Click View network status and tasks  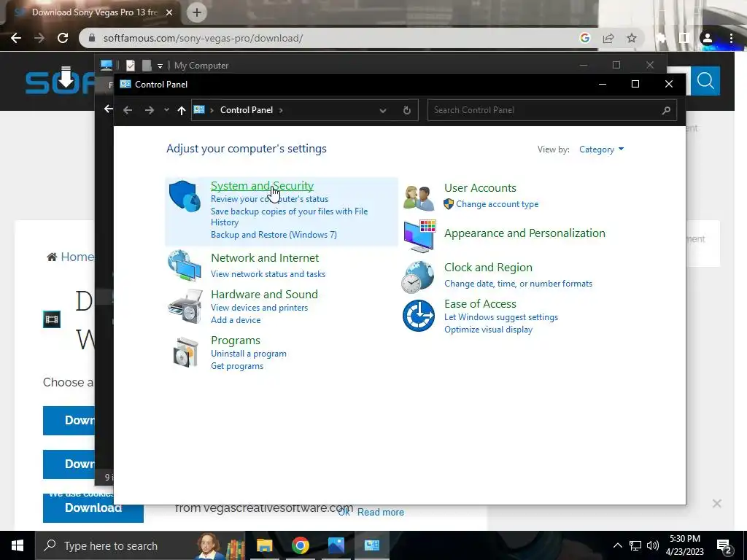coord(268,274)
